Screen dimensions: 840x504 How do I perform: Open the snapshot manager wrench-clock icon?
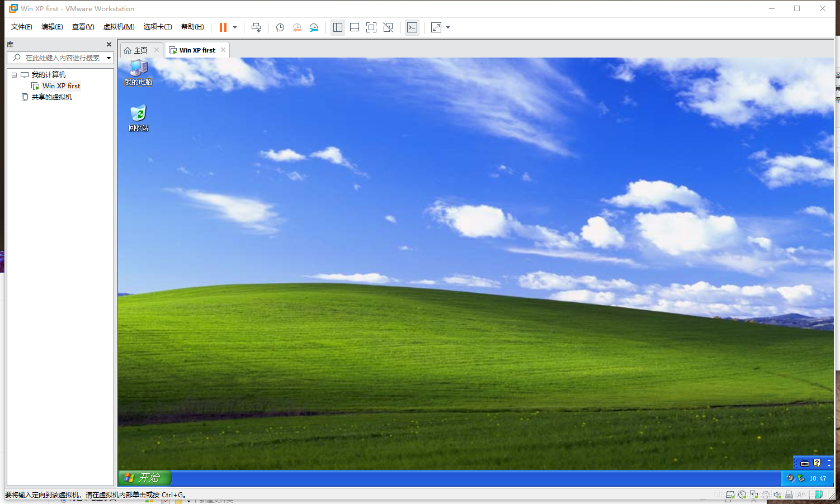click(x=314, y=27)
